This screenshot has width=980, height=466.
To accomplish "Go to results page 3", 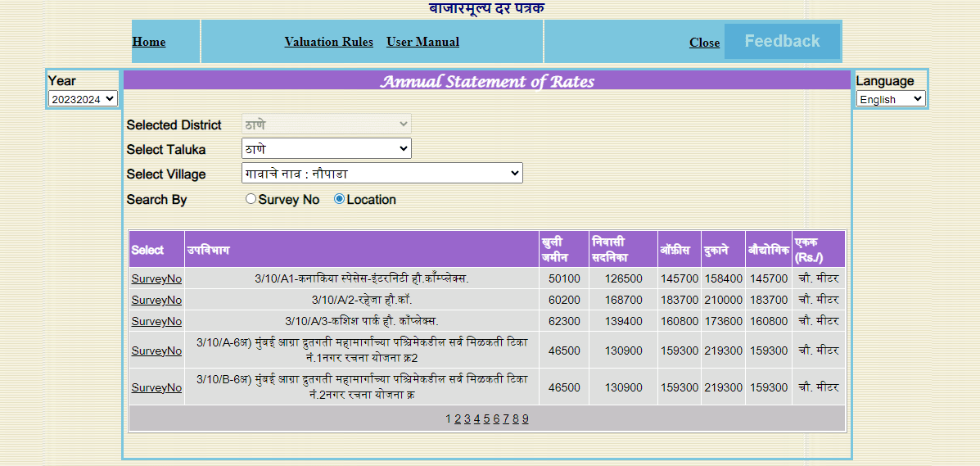I will coord(467,418).
